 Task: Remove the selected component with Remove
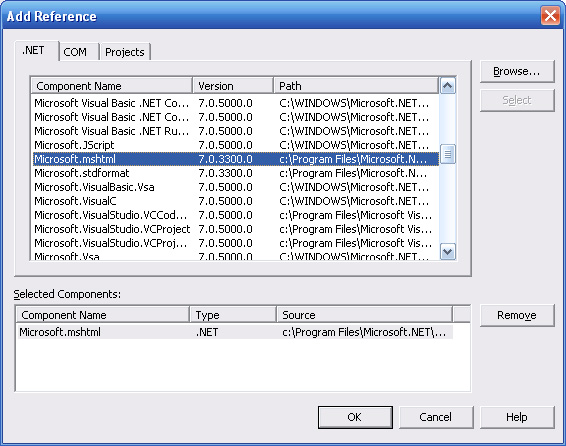[x=517, y=315]
